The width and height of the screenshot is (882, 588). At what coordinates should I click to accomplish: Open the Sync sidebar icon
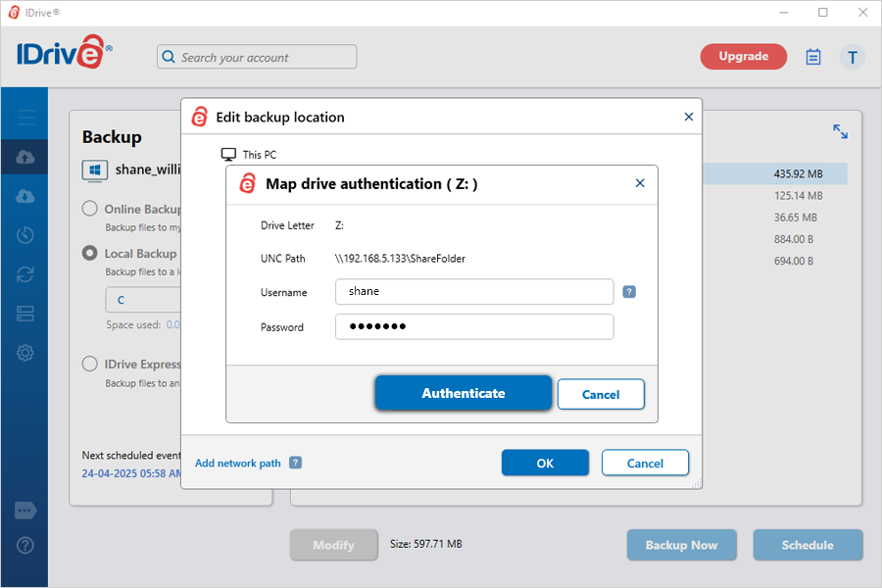(26, 274)
